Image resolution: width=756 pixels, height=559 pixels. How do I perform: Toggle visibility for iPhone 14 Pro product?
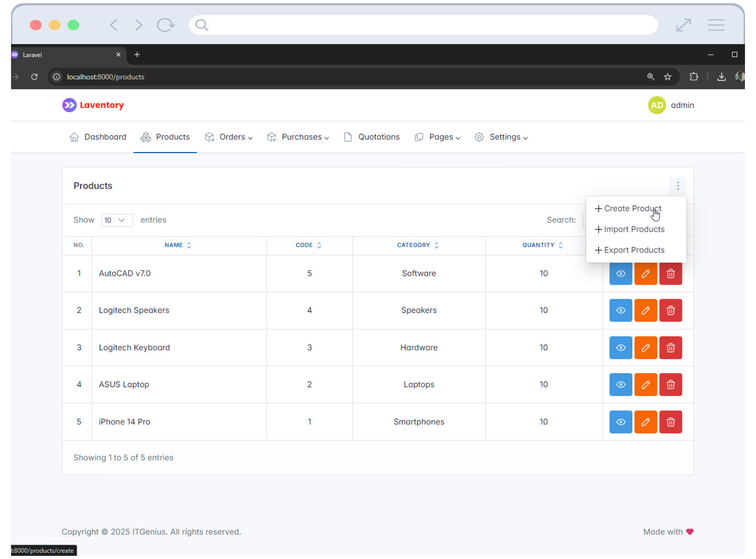620,422
